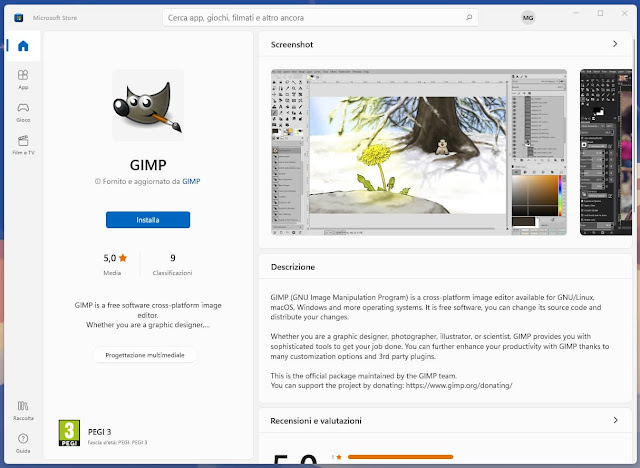Click 'Fascia d'età: PEGI, PEGI 3' text
640x468 pixels.
point(118,442)
